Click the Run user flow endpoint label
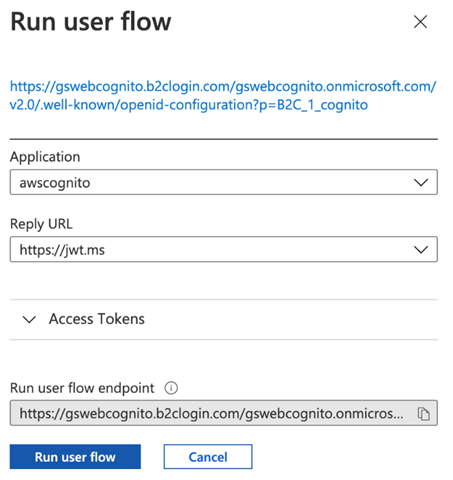453x480 pixels. click(82, 388)
